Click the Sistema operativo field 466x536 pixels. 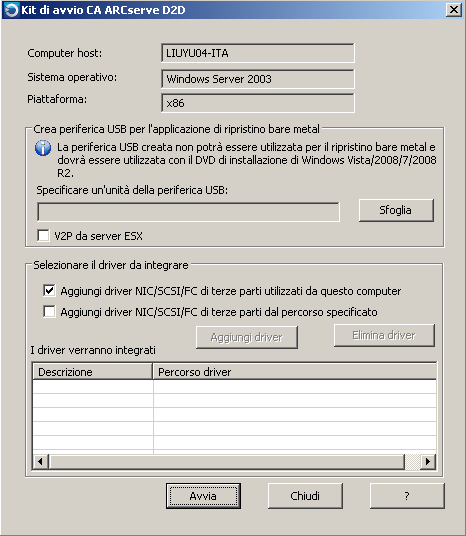[258, 79]
